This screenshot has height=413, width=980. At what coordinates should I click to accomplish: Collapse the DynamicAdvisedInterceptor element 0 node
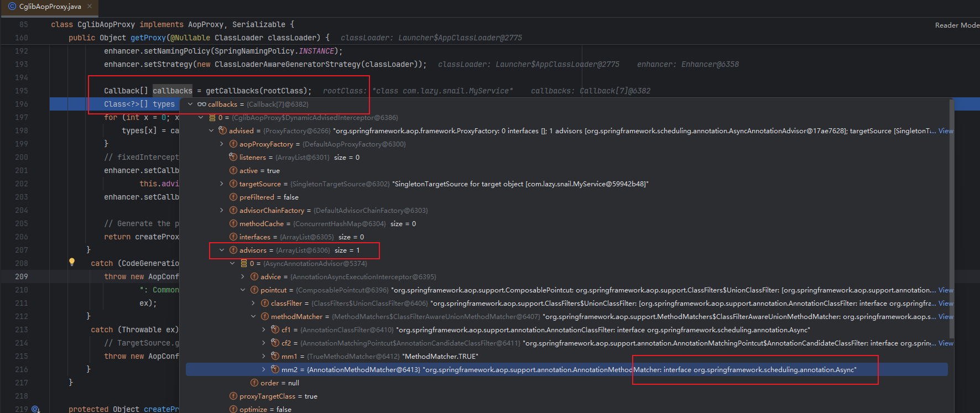[x=201, y=117]
